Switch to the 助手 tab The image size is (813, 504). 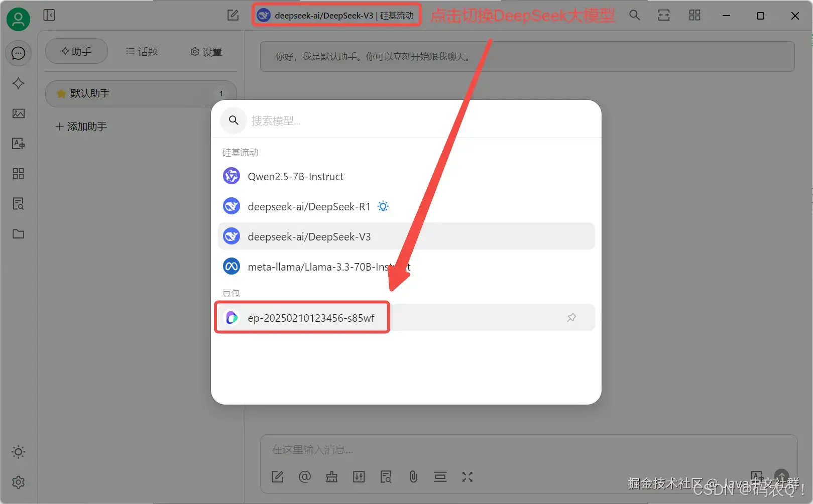tap(76, 51)
